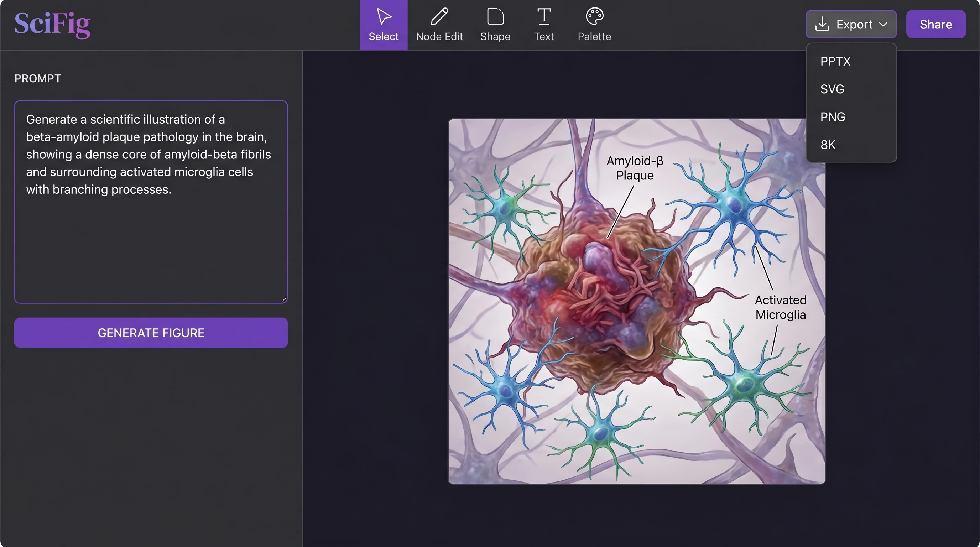Pick the Shape tool

click(495, 25)
